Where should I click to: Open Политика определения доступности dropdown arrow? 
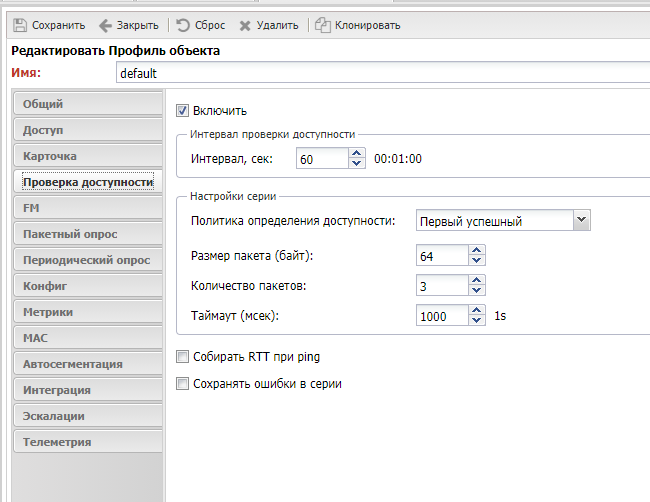point(582,220)
